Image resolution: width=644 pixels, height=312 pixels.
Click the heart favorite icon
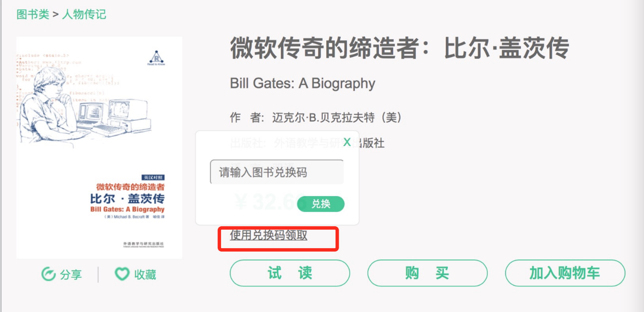122,274
